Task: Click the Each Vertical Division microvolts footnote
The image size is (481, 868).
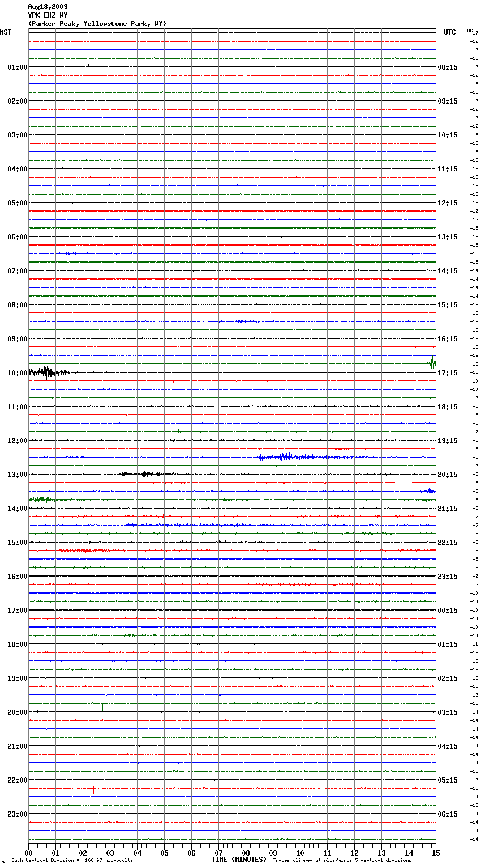Action: [72, 861]
